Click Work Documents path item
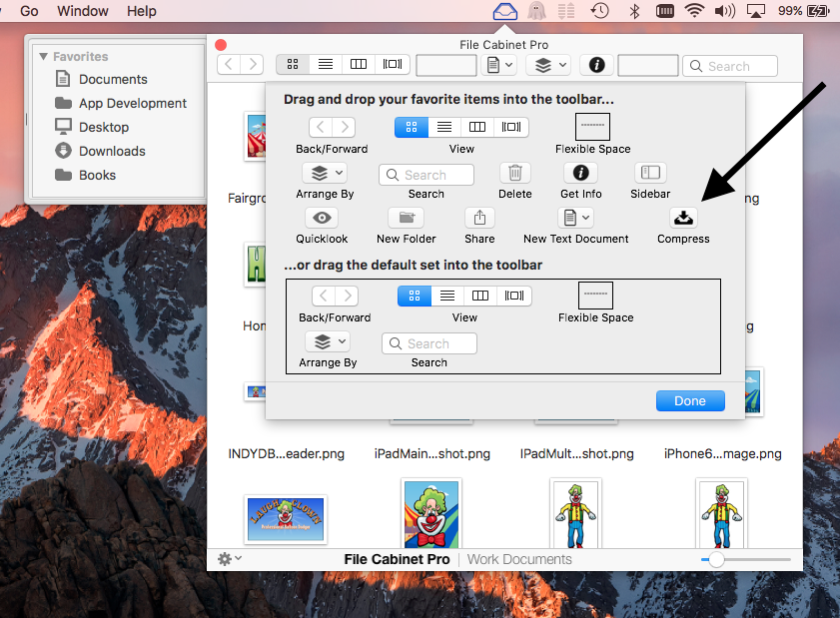Image resolution: width=840 pixels, height=618 pixels. pos(519,559)
